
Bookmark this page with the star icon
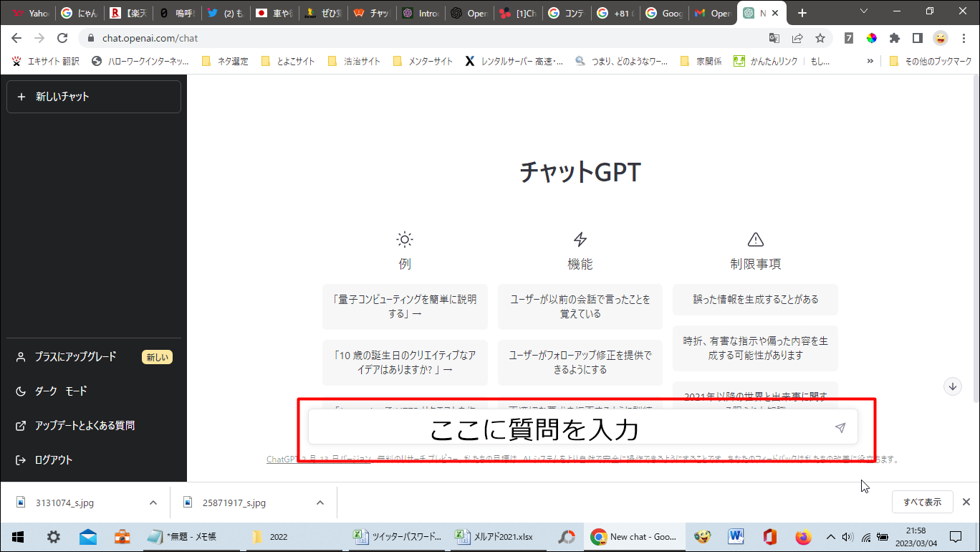(820, 38)
